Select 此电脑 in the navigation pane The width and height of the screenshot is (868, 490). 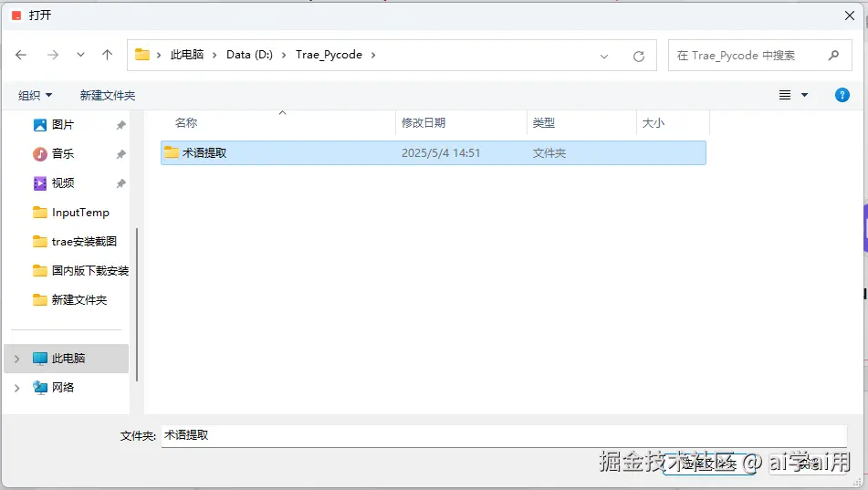coord(66,359)
